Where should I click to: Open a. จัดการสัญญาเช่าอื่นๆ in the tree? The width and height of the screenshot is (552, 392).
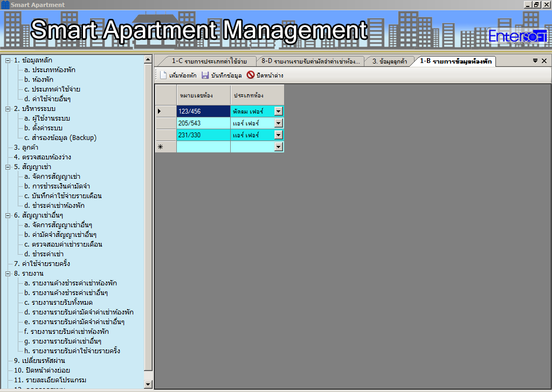(x=58, y=225)
